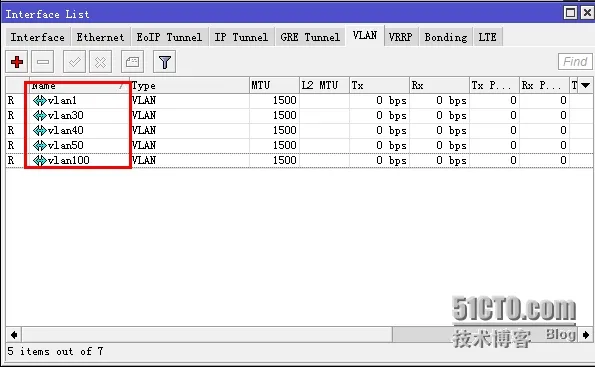Click the Comment note button
Screen dimensions: 595x367
[132, 61]
